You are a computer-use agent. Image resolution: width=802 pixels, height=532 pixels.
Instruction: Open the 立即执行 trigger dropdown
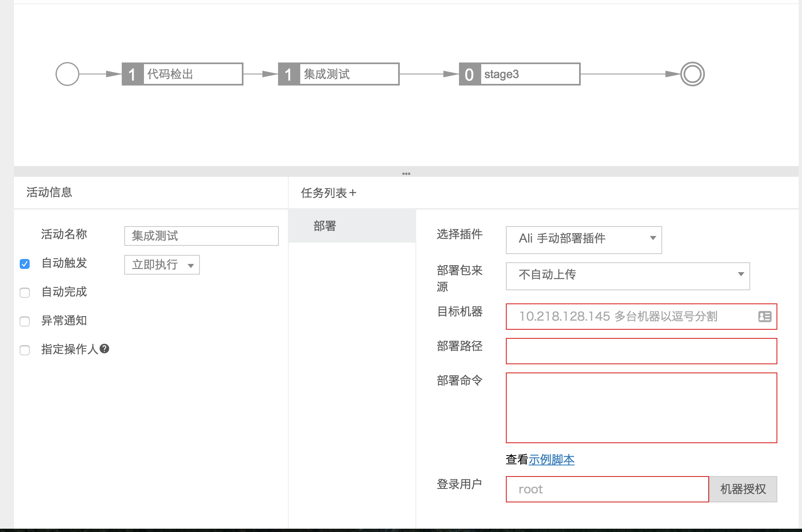tap(162, 265)
